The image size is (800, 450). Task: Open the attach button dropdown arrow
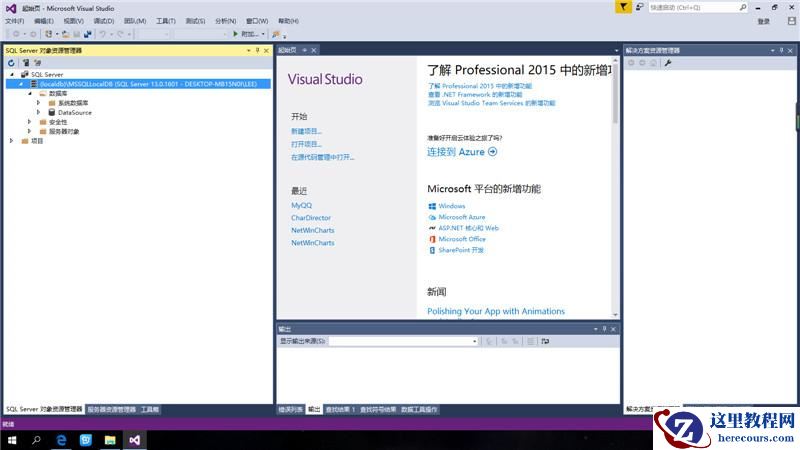pyautogui.click(x=263, y=34)
